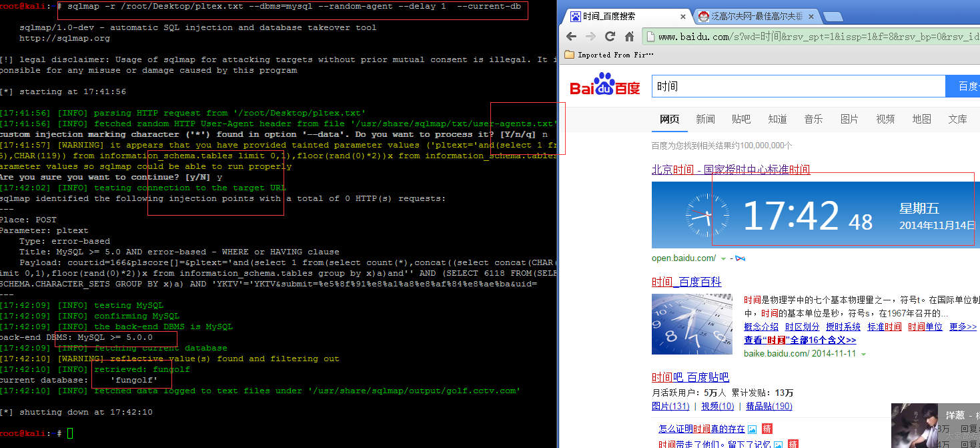Select the 贴吧 search category
Image resolution: width=980 pixels, height=448 pixels.
(x=741, y=119)
